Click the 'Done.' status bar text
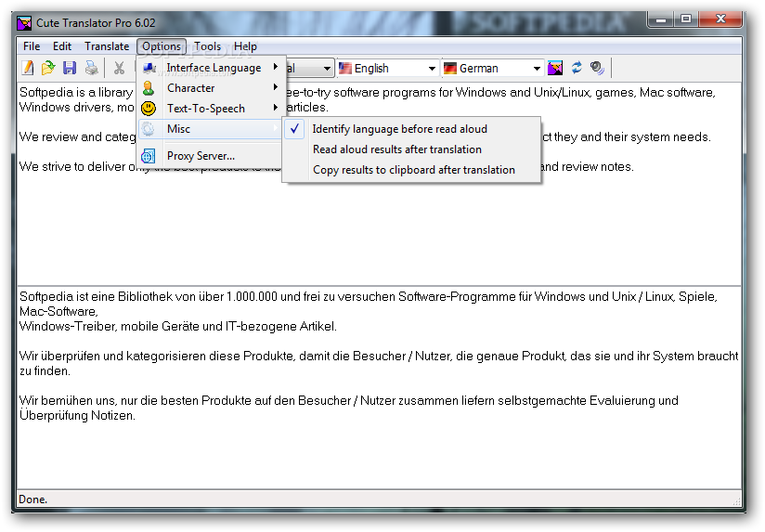765x532 pixels. (x=32, y=500)
